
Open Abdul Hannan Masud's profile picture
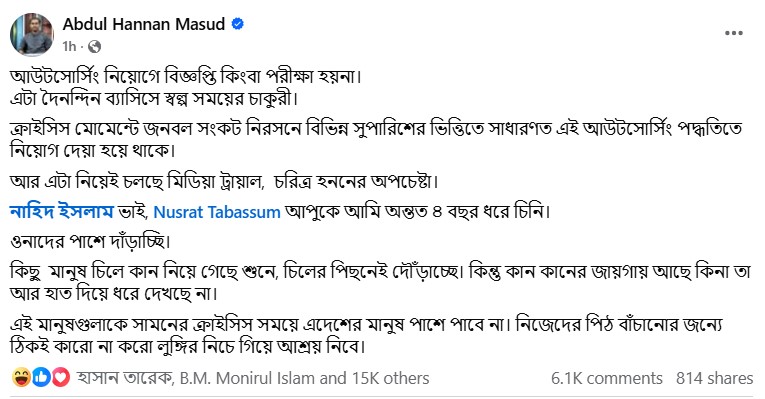coord(32,35)
